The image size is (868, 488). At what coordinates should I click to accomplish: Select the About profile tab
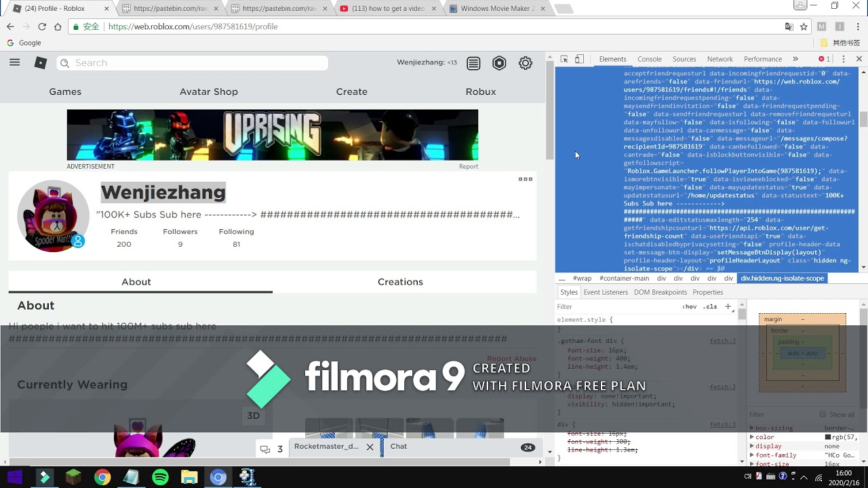coord(136,282)
